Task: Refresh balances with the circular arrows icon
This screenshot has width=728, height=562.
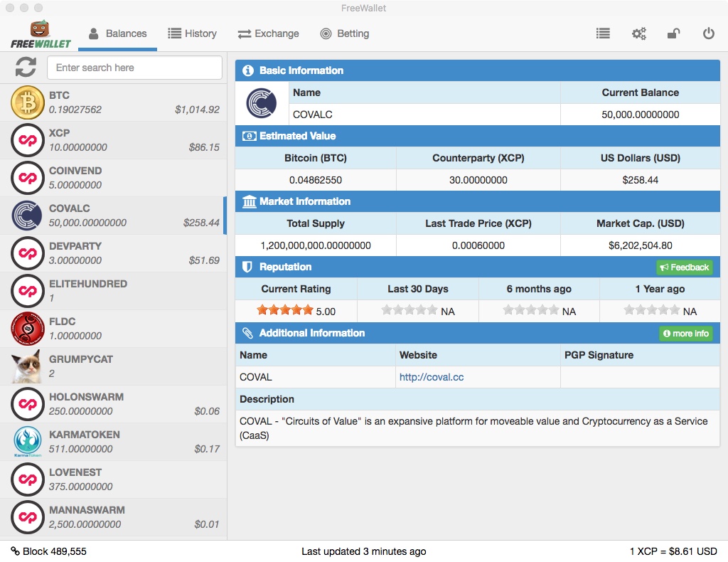Action: pos(26,68)
